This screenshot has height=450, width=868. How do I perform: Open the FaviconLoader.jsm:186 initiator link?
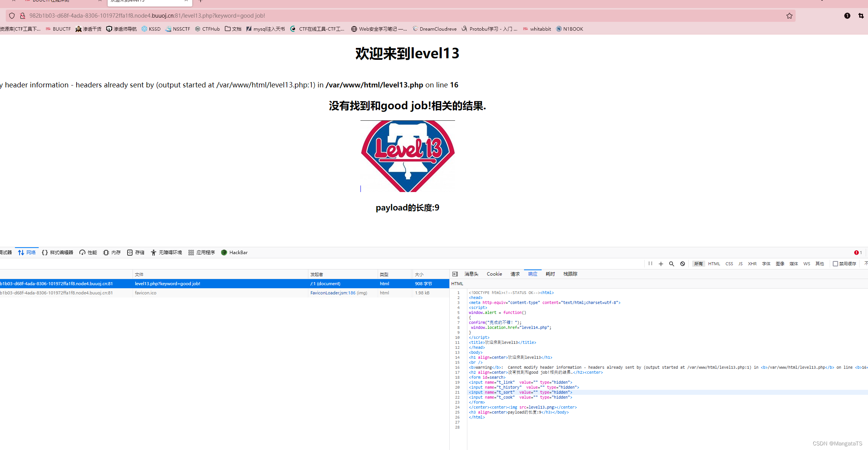(333, 293)
